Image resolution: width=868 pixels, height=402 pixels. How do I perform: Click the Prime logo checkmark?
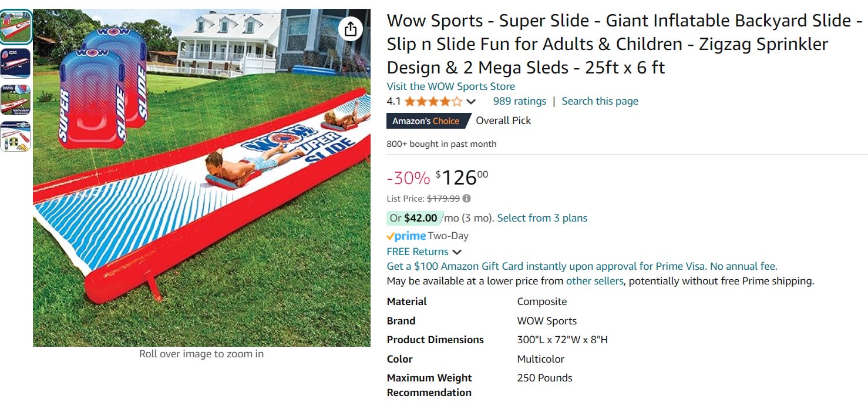coord(391,236)
